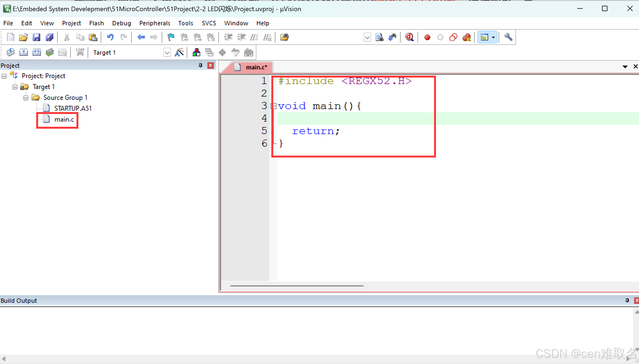
Task: Insert breakpoint using red circle icon
Action: click(x=427, y=37)
